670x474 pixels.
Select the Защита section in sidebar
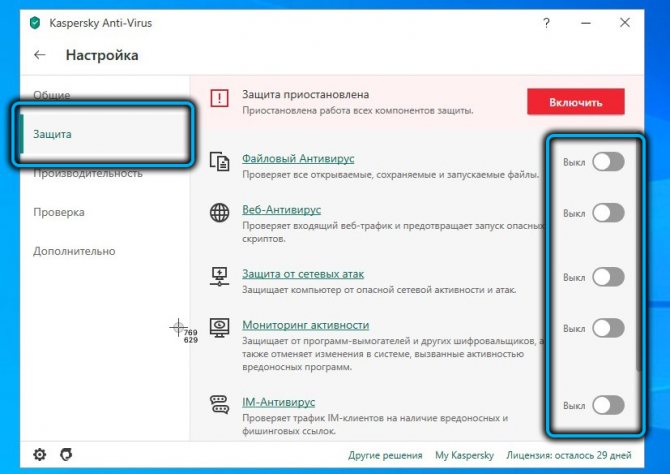105,134
